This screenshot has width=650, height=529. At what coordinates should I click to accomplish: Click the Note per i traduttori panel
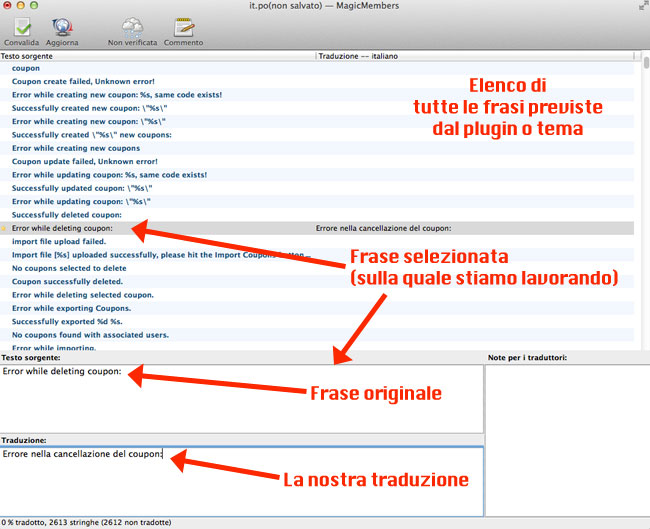pyautogui.click(x=566, y=440)
